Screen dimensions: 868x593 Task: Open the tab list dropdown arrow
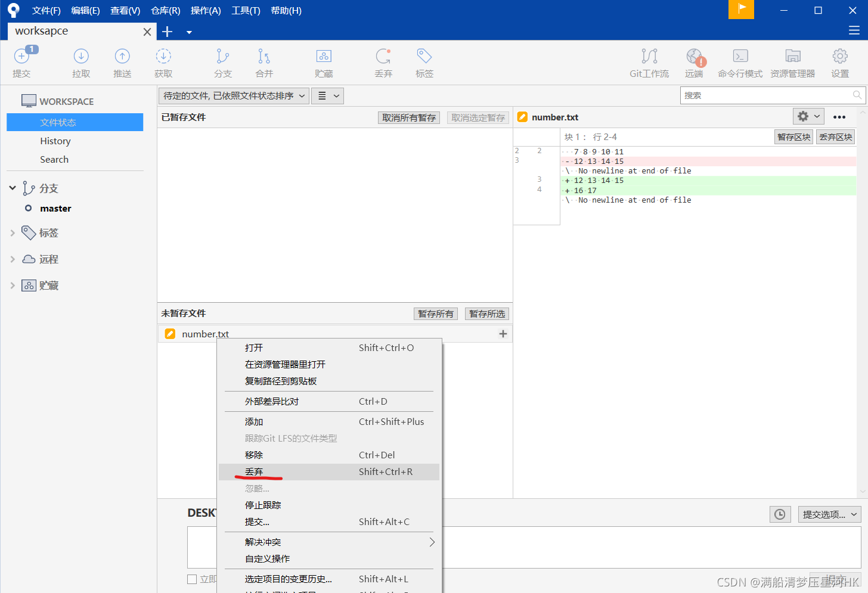pyautogui.click(x=189, y=32)
